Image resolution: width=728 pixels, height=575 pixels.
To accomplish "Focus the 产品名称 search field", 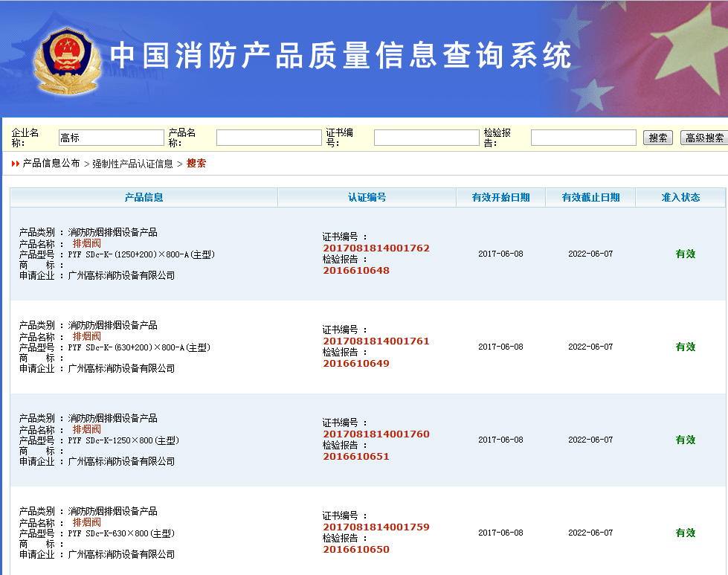I will 268,138.
